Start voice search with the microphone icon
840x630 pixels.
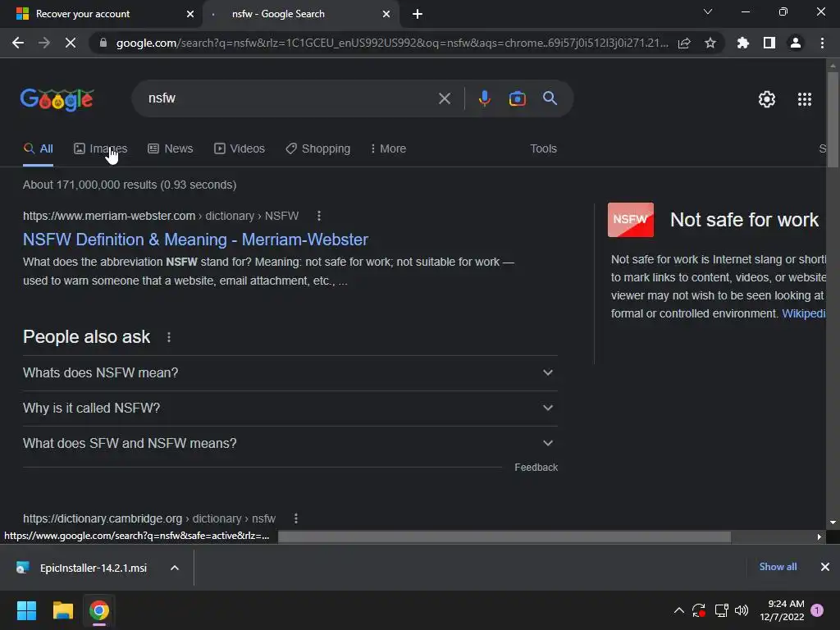pos(484,98)
